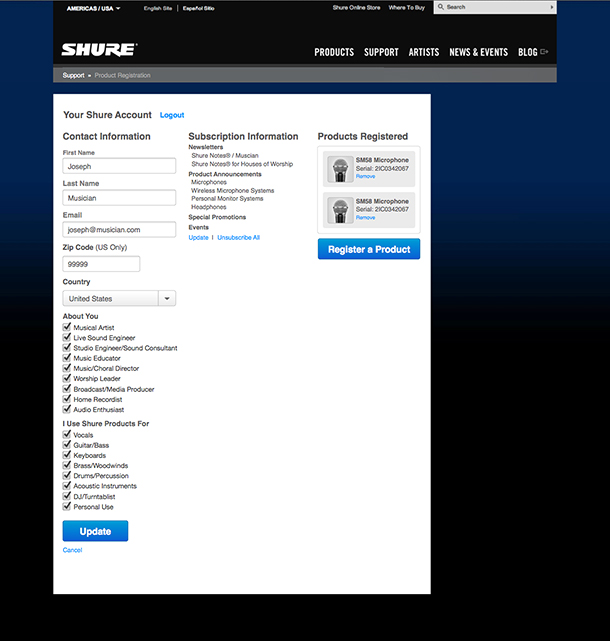Open the Blog menu item
The width and height of the screenshot is (610, 641).
coord(527,52)
